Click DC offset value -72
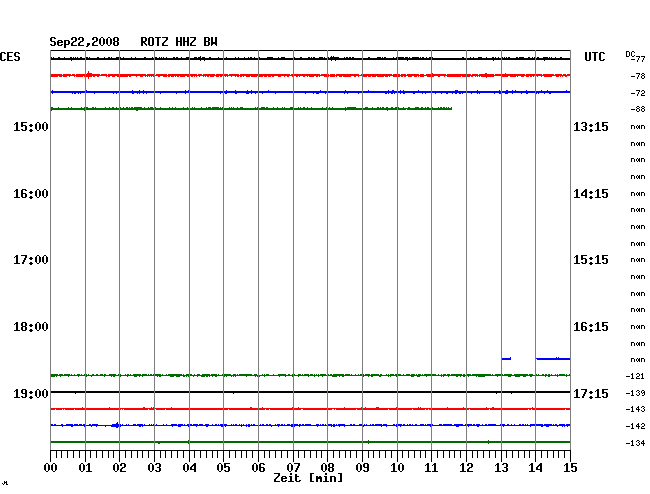 point(638,93)
